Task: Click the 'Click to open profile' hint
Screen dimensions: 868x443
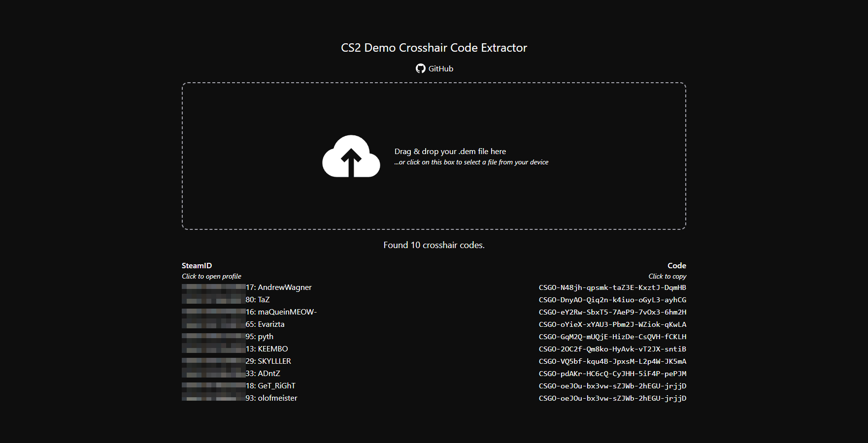Action: pos(211,277)
